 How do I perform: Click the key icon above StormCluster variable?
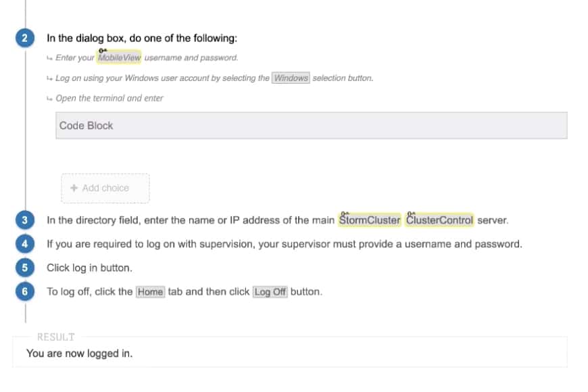click(345, 213)
